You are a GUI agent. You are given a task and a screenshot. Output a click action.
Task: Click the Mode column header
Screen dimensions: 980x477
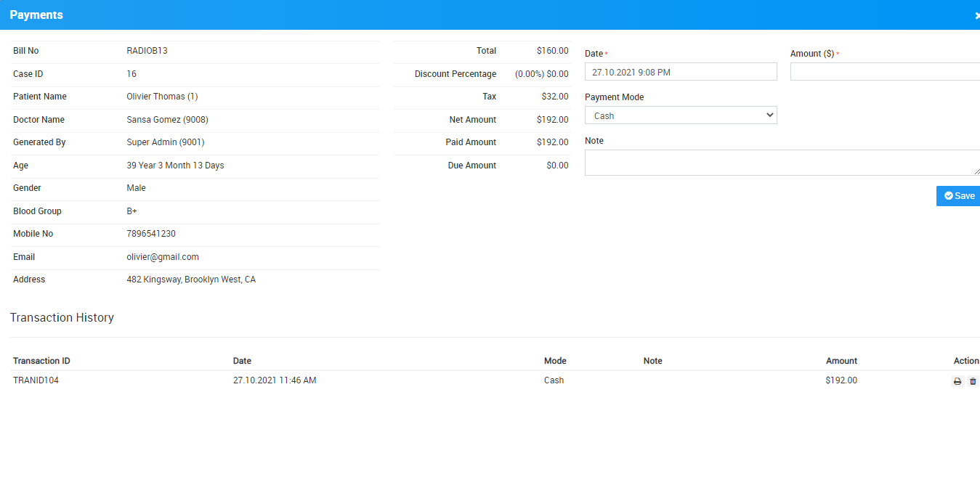click(555, 361)
